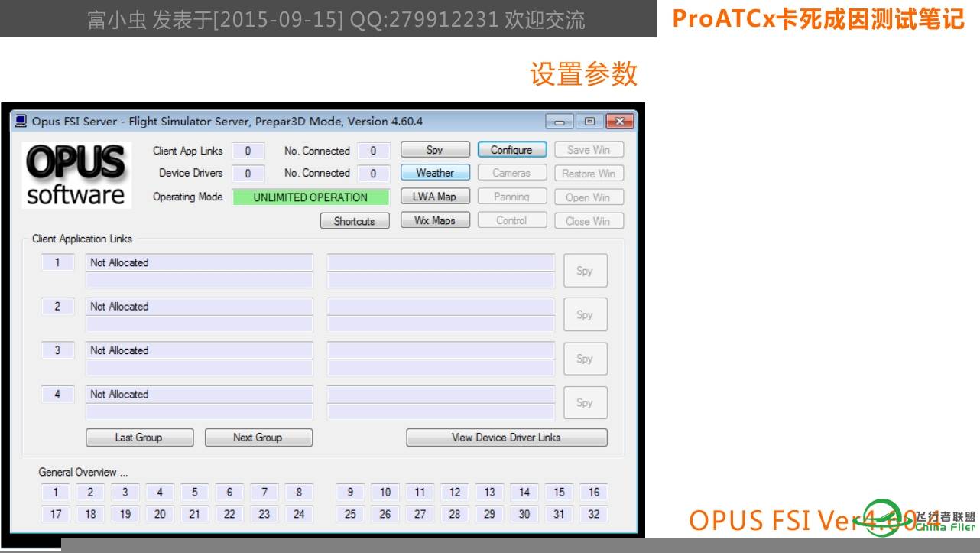Click the Cameras button
This screenshot has height=553, width=980.
click(x=512, y=173)
